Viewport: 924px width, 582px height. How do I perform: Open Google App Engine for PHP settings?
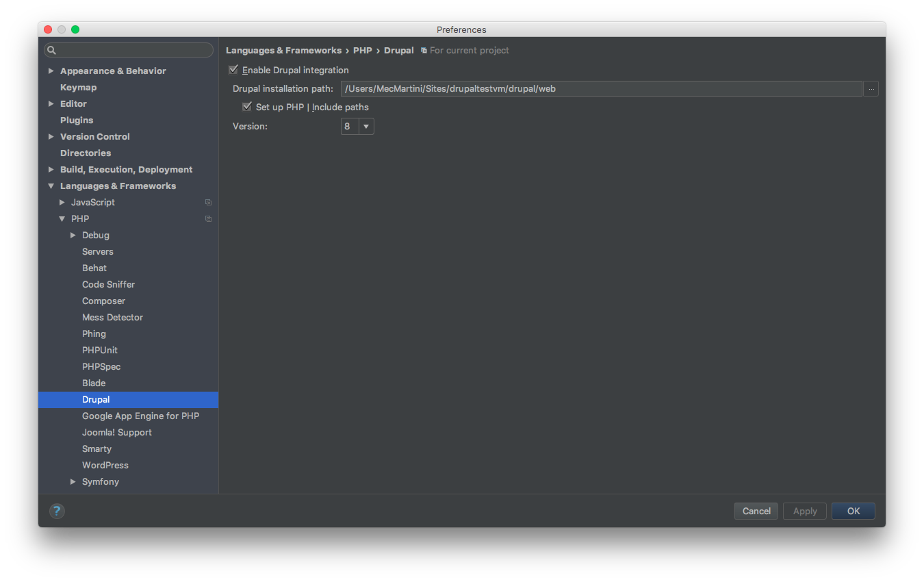[x=140, y=416]
